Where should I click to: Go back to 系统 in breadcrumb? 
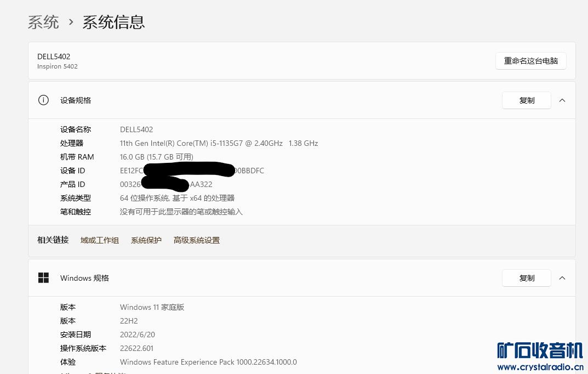[43, 22]
